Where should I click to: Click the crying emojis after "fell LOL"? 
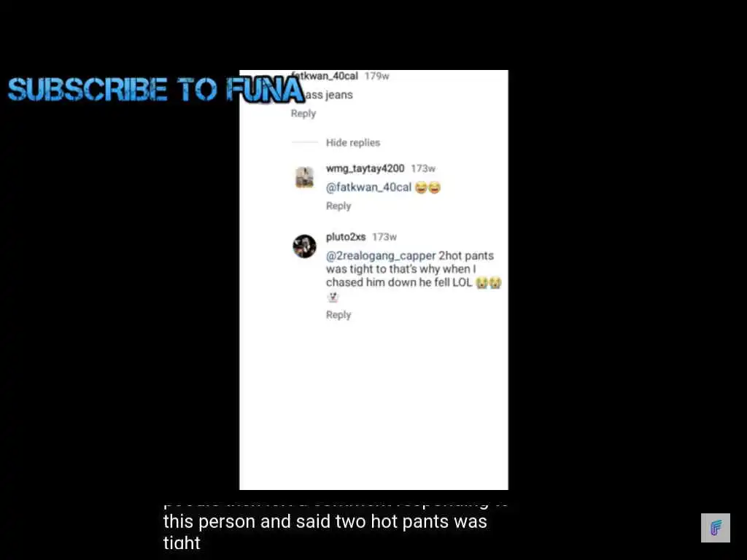489,282
